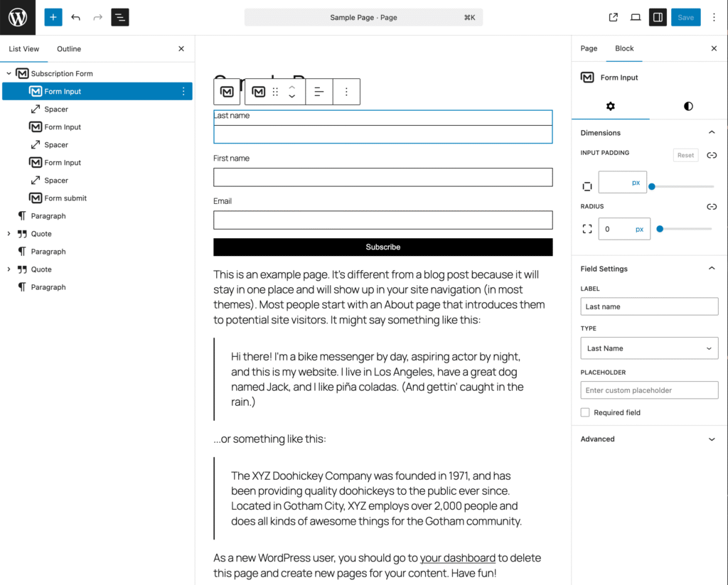Open the editor options three-dot menu
The image size is (728, 585).
click(714, 16)
